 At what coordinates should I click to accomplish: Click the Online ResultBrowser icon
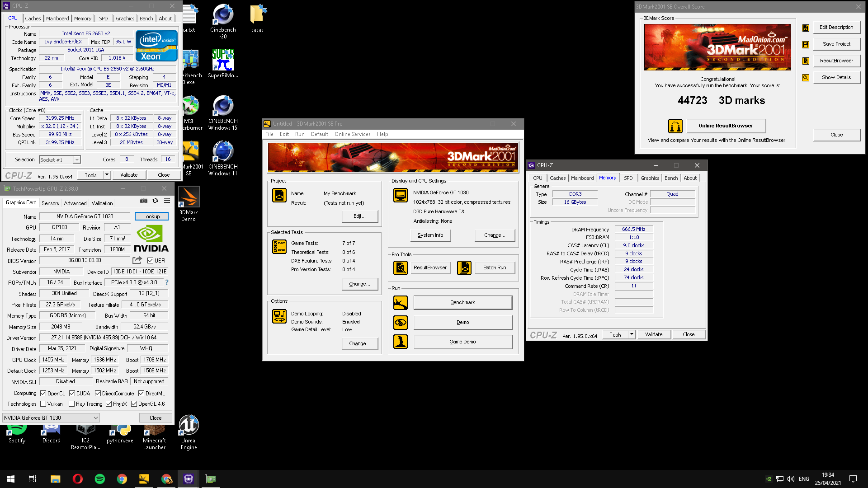[x=675, y=126]
